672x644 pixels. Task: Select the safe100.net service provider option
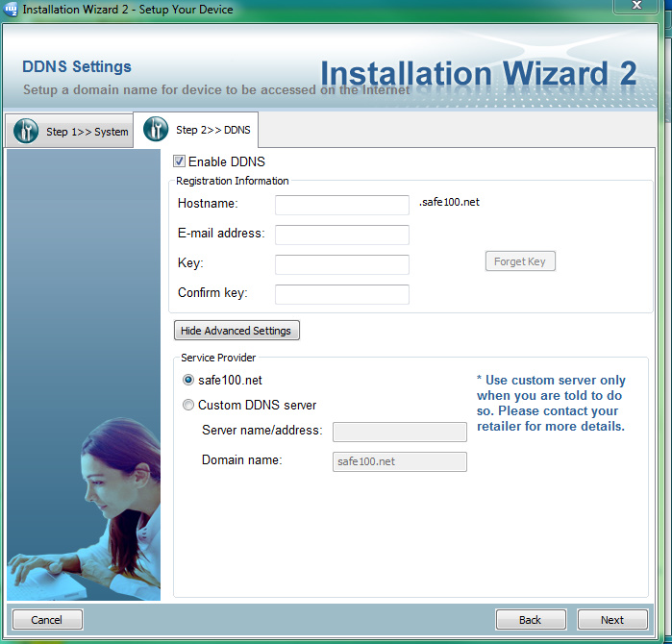pos(188,380)
